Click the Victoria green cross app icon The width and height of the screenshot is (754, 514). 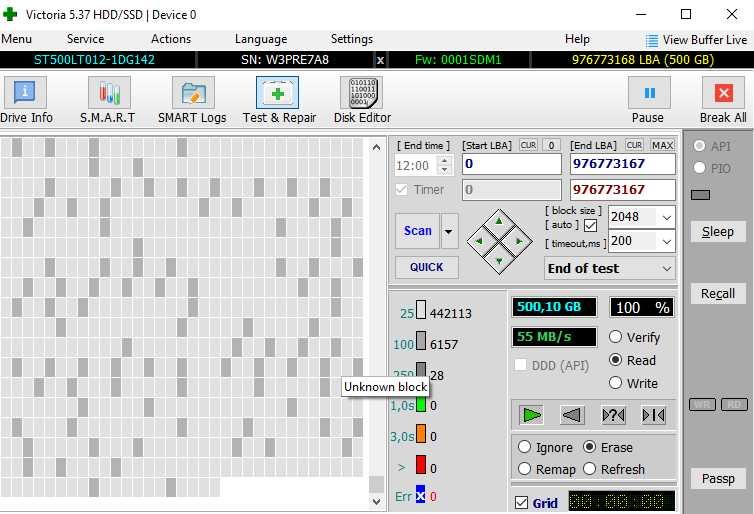[x=10, y=14]
